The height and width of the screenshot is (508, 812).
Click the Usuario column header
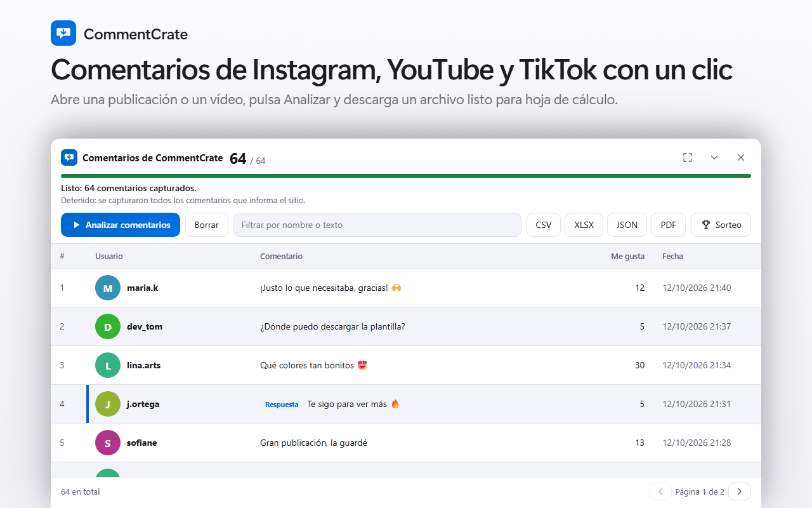pyautogui.click(x=109, y=257)
